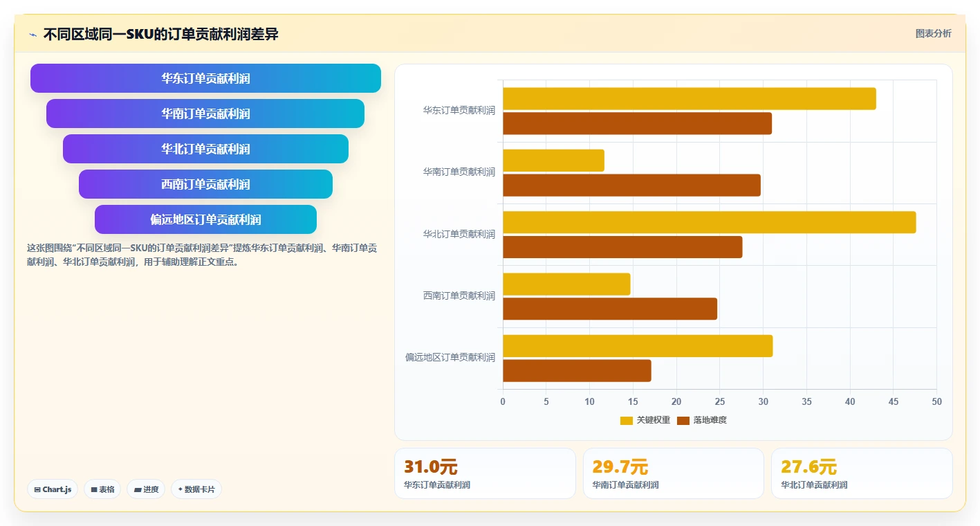The height and width of the screenshot is (526, 980).
Task: Click the page title 不同区域同一SKU的订单贡献利润差异
Action: point(161,34)
